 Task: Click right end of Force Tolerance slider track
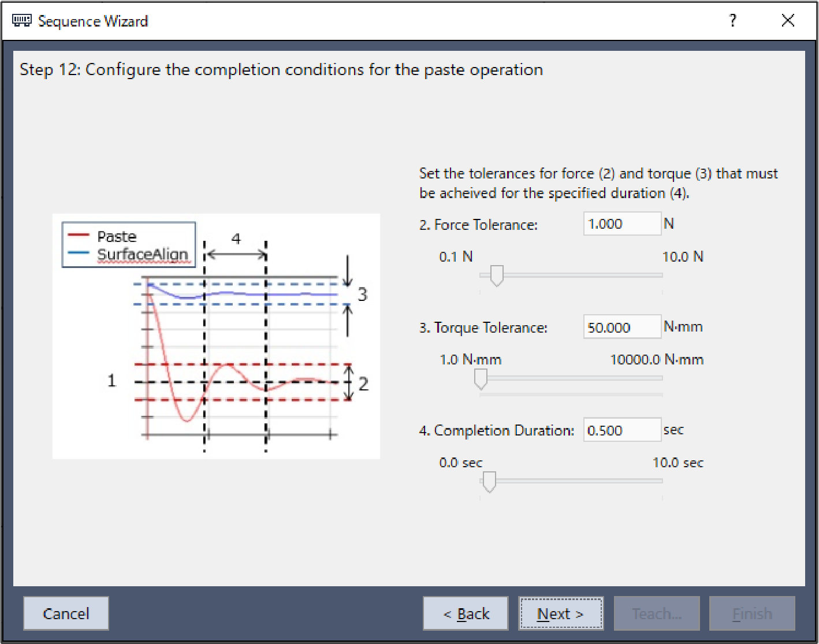(658, 276)
